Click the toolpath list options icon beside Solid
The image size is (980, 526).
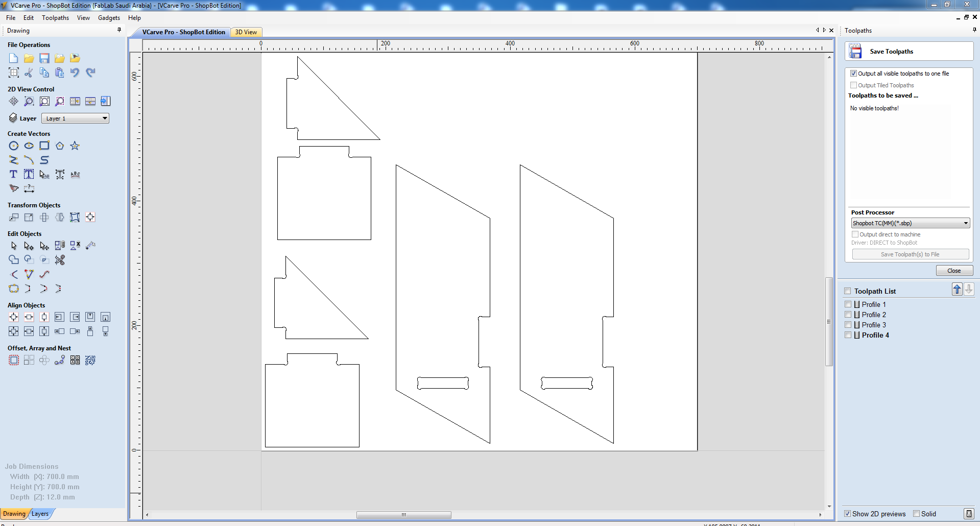(x=969, y=514)
